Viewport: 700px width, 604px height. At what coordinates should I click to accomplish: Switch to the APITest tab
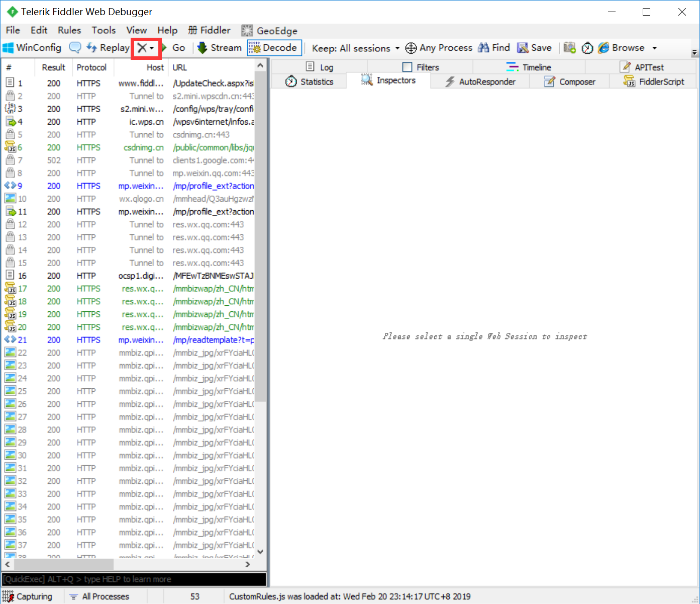click(642, 67)
